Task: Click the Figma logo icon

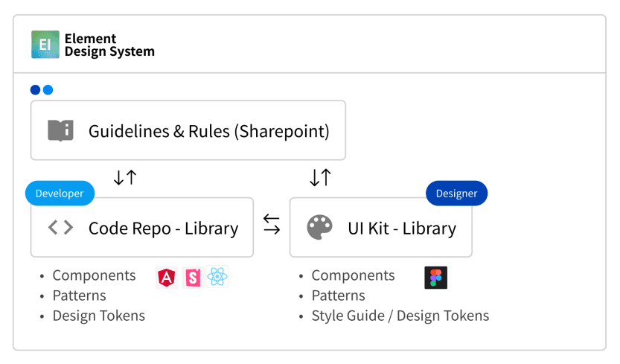Action: pos(435,278)
